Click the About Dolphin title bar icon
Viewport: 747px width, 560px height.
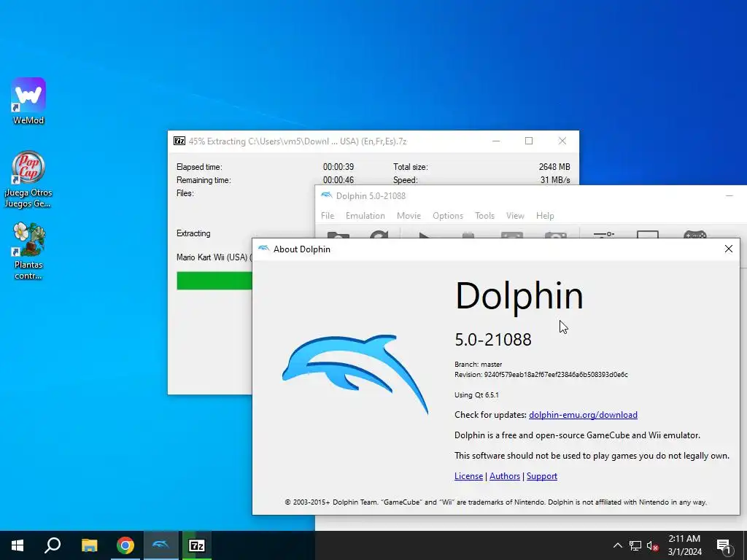click(x=263, y=249)
